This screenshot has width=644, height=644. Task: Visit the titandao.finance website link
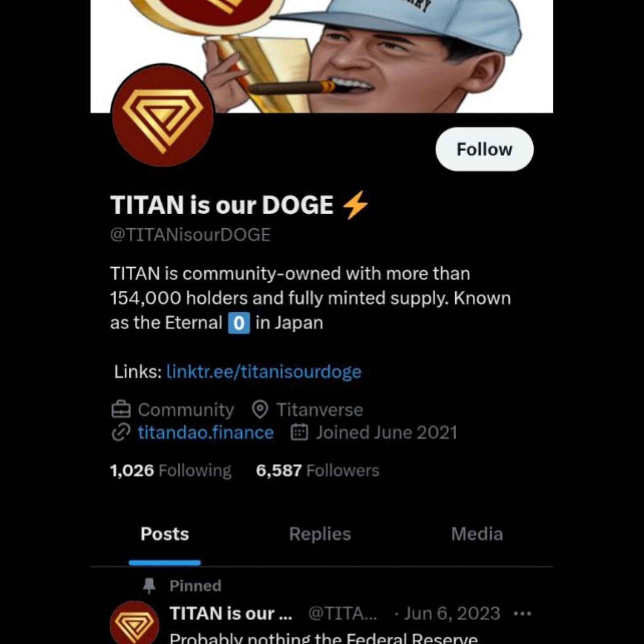[206, 433]
